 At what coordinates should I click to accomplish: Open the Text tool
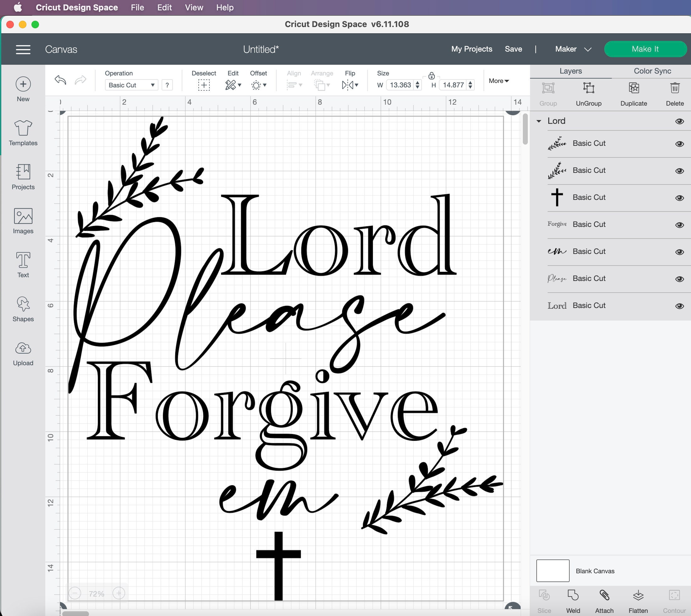22,265
